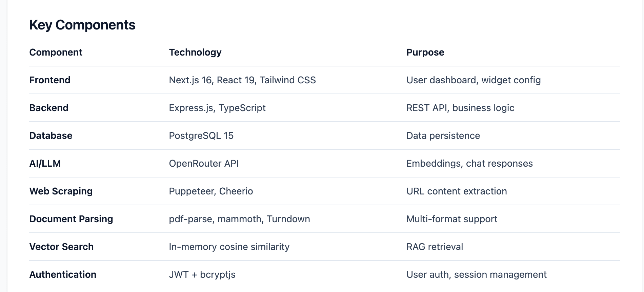644x292 pixels.
Task: Click the Frontend row label
Action: 50,80
